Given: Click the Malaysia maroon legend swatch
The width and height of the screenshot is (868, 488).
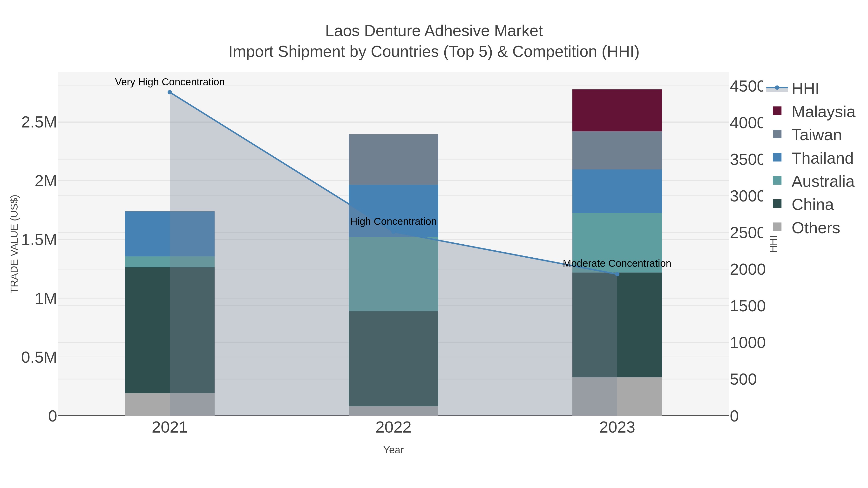Looking at the screenshot, I should click(777, 111).
